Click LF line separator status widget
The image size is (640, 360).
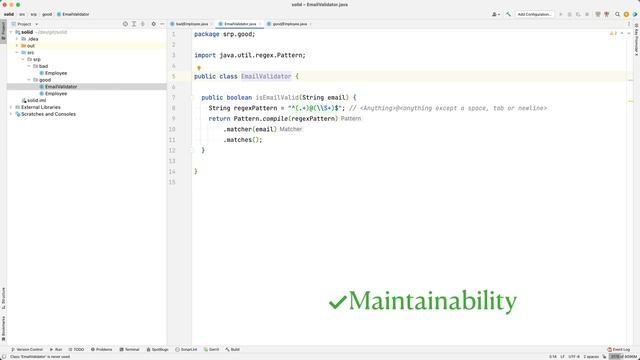pos(562,357)
